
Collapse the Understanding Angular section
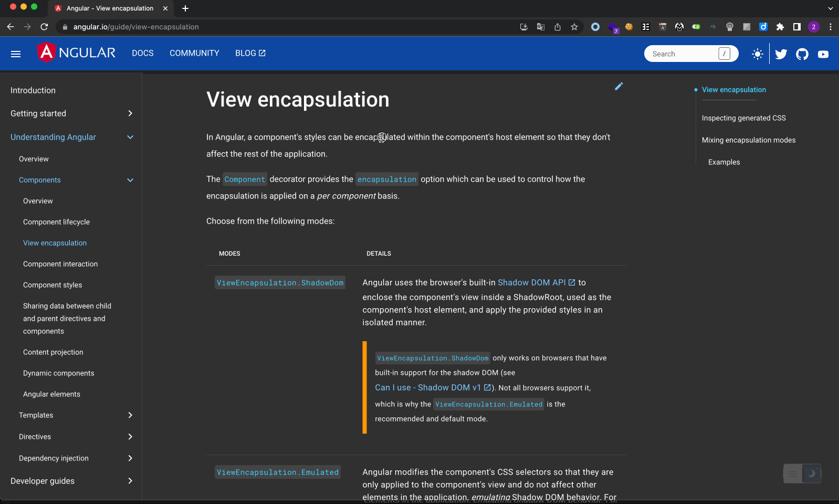tap(130, 137)
